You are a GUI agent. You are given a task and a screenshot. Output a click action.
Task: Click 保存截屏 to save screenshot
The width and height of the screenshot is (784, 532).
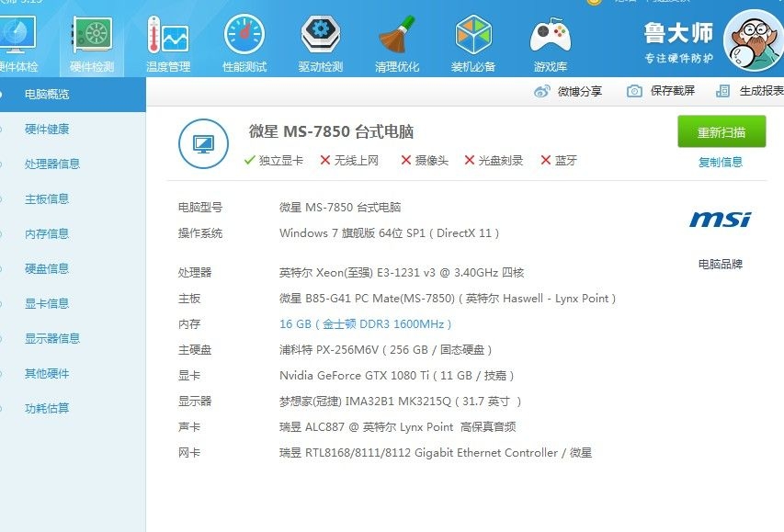click(x=673, y=90)
